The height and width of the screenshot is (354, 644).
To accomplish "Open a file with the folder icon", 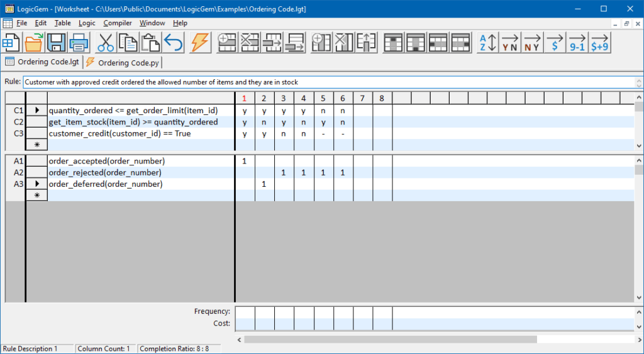I will (34, 43).
